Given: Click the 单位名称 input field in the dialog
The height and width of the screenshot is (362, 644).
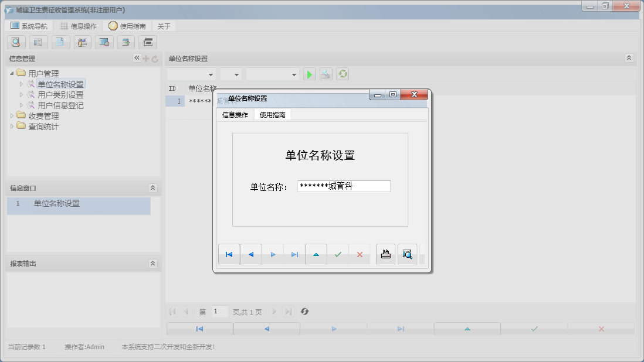Looking at the screenshot, I should (344, 186).
